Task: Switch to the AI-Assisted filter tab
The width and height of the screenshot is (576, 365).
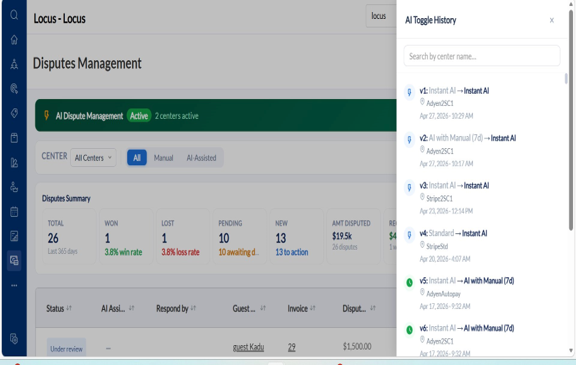Action: coord(201,158)
